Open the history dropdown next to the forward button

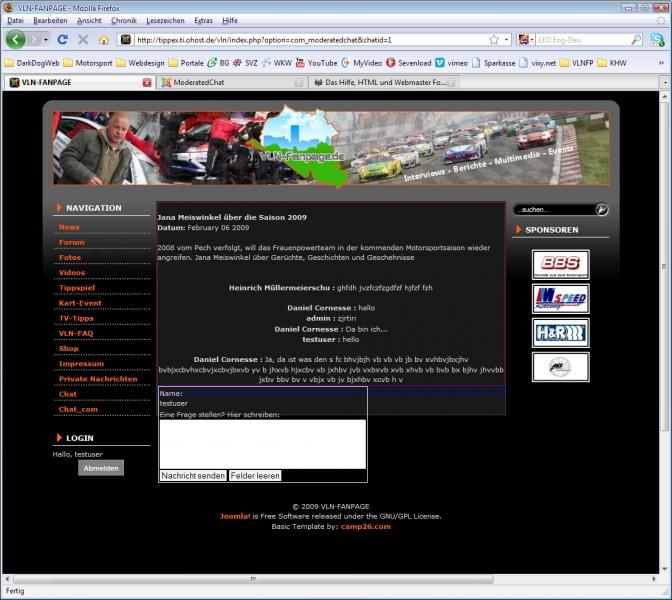[44, 40]
